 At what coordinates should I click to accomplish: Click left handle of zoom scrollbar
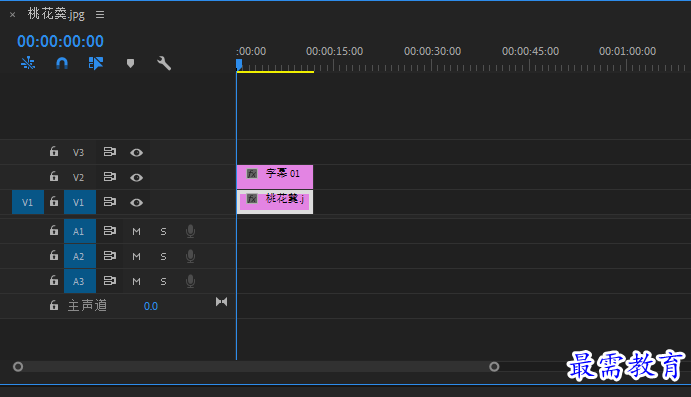click(18, 367)
